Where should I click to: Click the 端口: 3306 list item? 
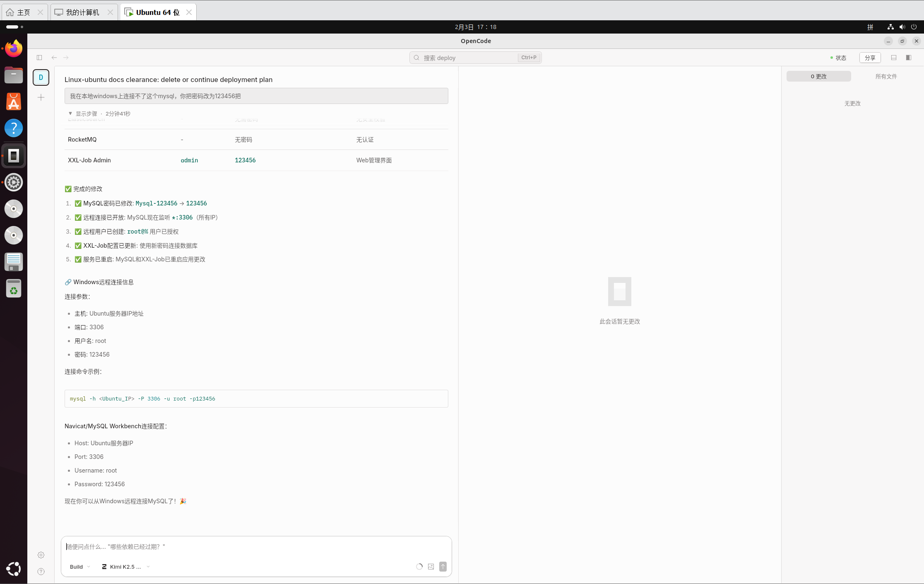89,327
